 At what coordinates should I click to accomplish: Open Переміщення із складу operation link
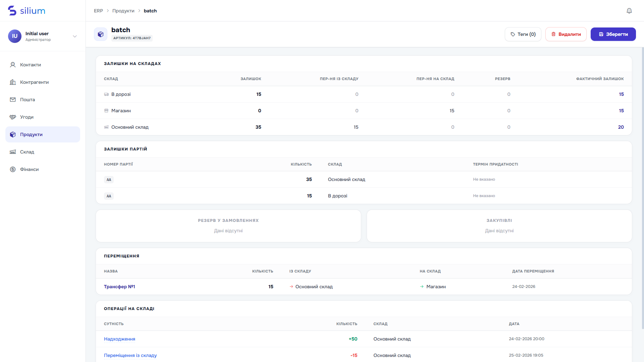click(x=130, y=355)
